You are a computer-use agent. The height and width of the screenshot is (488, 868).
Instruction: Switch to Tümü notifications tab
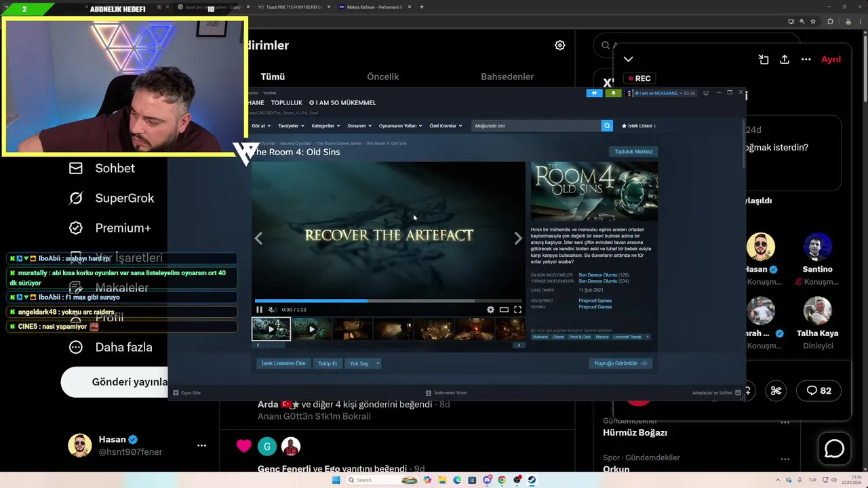point(273,77)
